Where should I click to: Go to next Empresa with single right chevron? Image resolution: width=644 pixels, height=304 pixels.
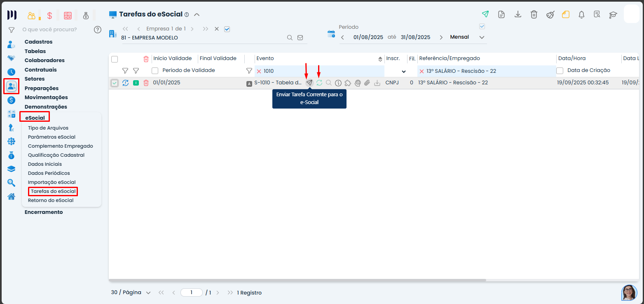tap(192, 29)
